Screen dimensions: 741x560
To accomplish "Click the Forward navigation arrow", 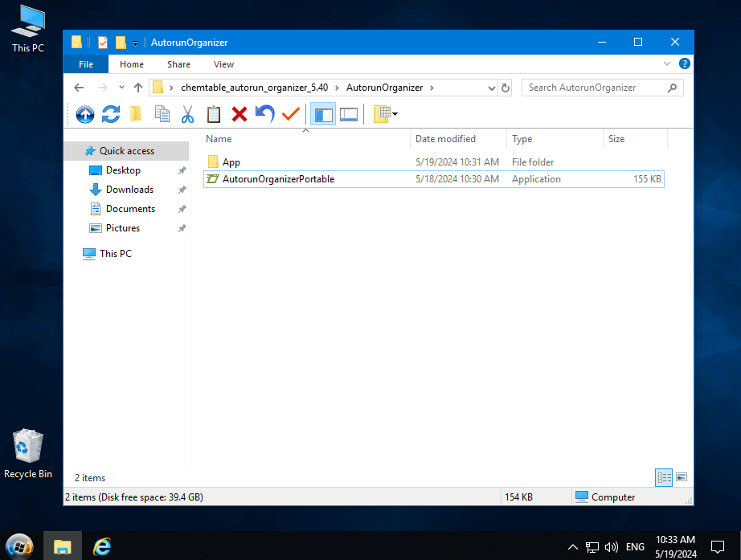I will [102, 88].
